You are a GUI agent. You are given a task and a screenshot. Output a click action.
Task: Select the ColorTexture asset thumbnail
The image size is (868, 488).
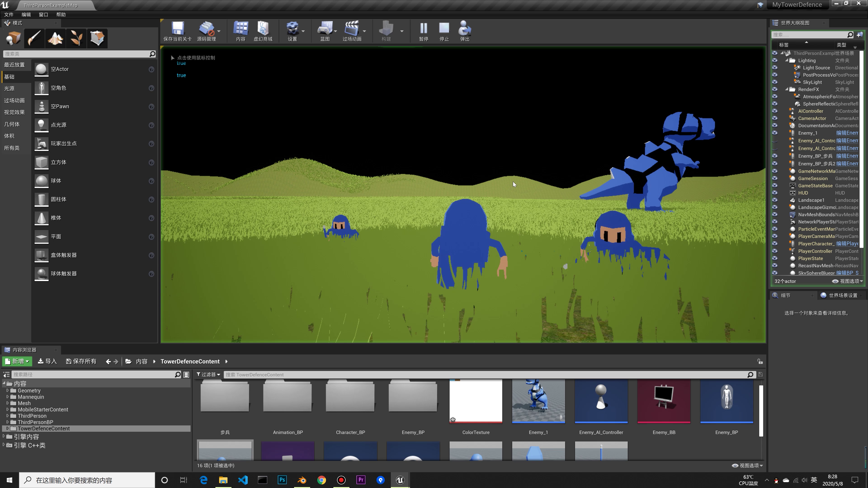[x=475, y=401]
